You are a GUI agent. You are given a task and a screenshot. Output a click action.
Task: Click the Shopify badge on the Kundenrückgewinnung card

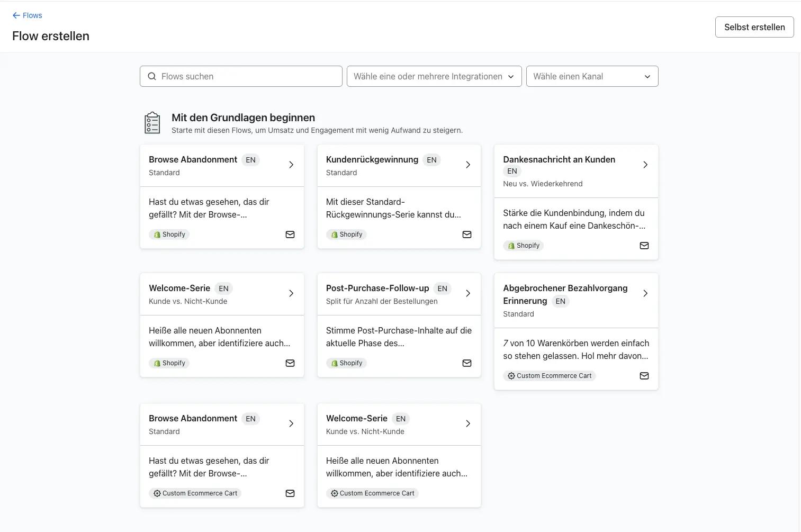point(346,235)
